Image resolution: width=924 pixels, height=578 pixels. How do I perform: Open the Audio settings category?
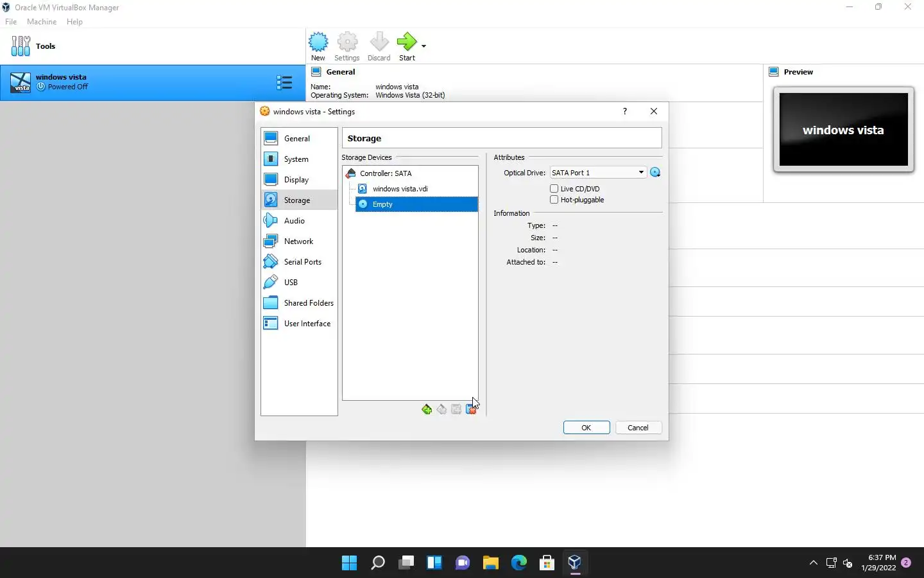(299, 221)
